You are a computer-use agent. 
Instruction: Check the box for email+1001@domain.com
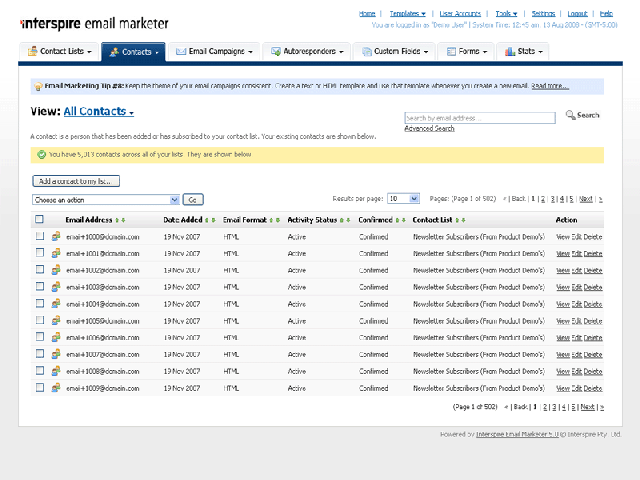[40, 253]
